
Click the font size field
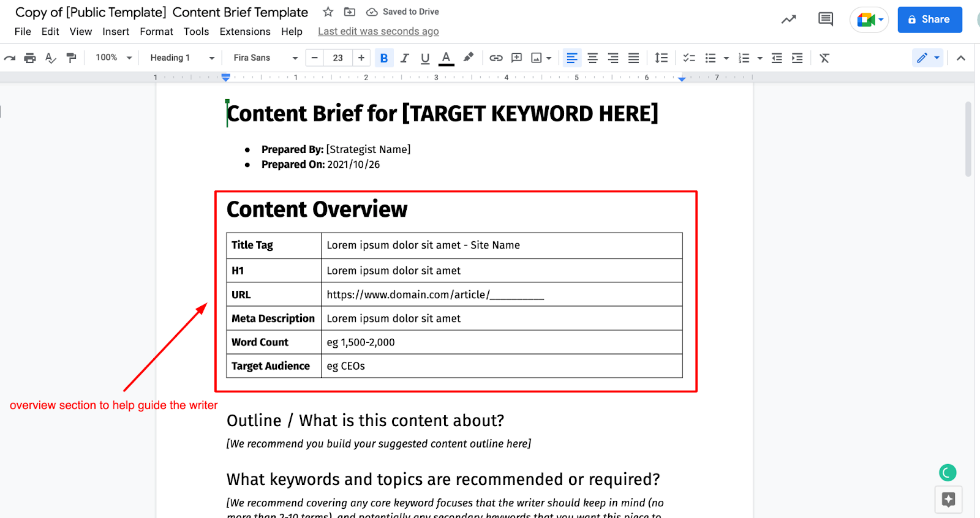(338, 58)
